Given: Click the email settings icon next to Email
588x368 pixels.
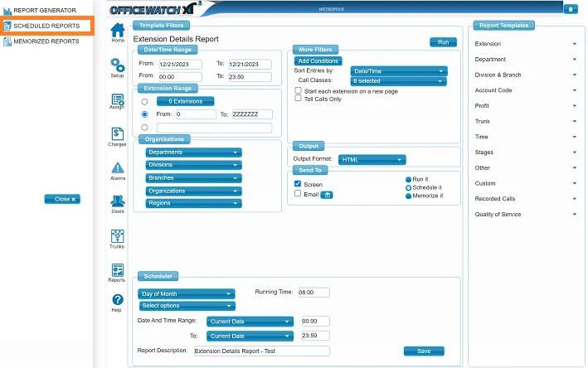Looking at the screenshot, I should tap(327, 195).
